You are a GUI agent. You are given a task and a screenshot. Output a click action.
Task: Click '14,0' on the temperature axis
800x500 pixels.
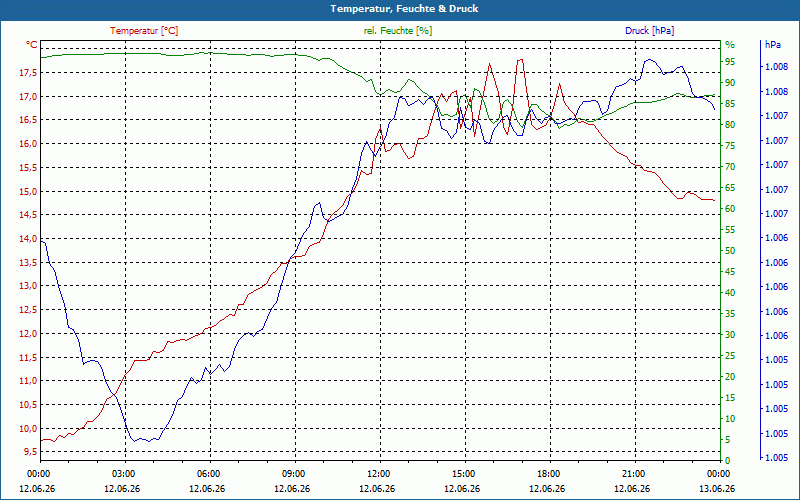(x=28, y=239)
